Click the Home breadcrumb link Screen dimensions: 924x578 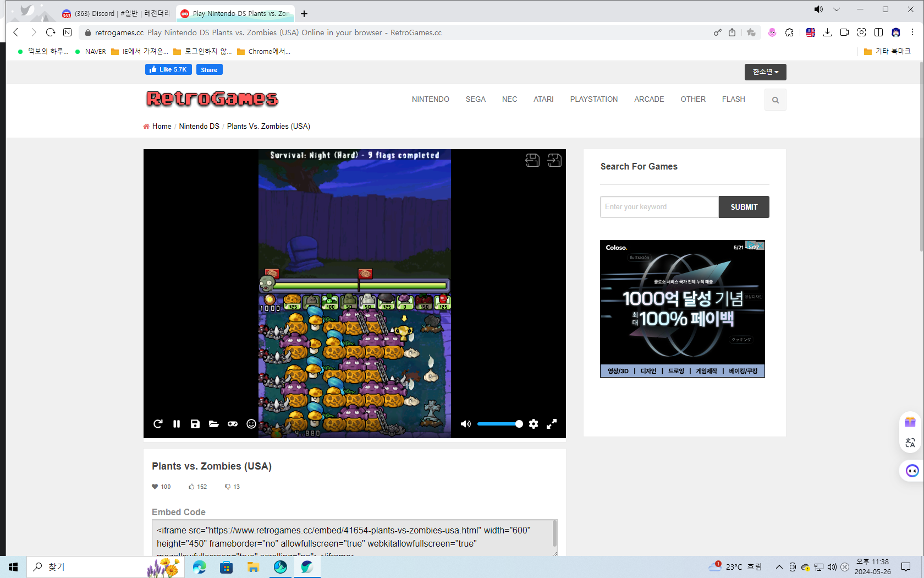pyautogui.click(x=162, y=126)
